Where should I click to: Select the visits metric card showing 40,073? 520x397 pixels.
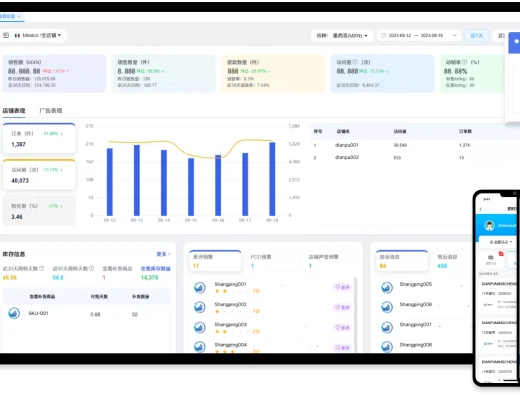point(39,175)
